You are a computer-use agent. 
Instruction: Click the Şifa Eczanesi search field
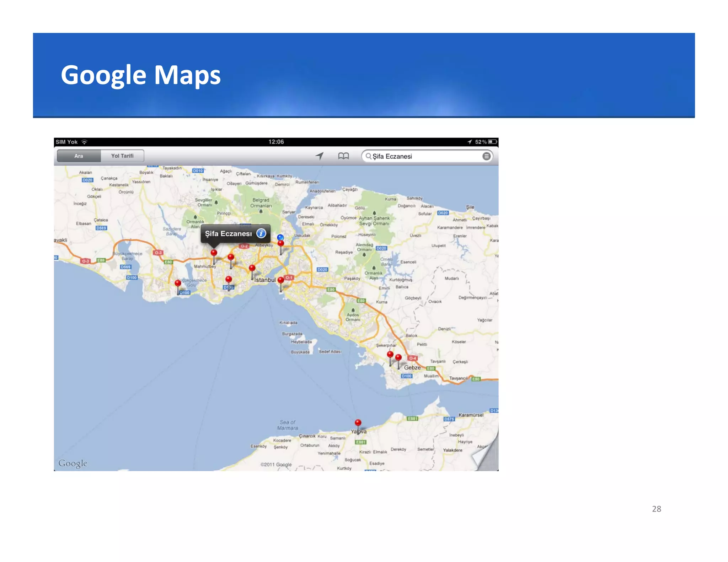click(x=427, y=156)
